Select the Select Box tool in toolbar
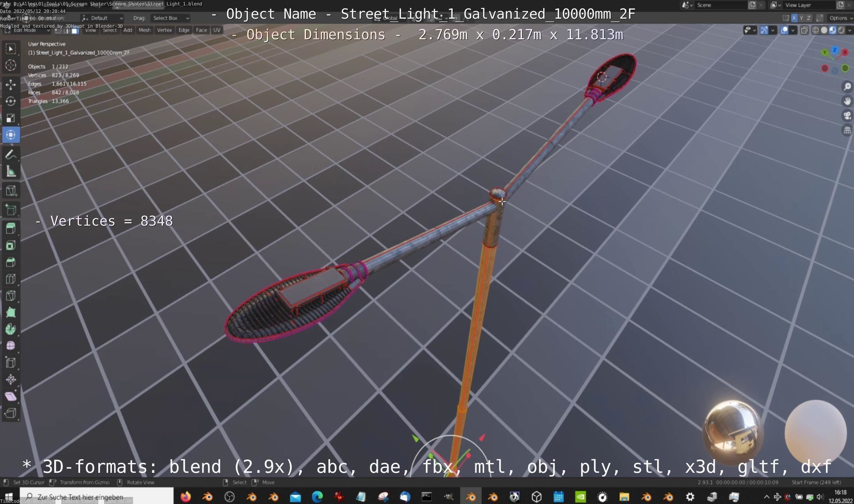This screenshot has width=854, height=504. [x=11, y=49]
